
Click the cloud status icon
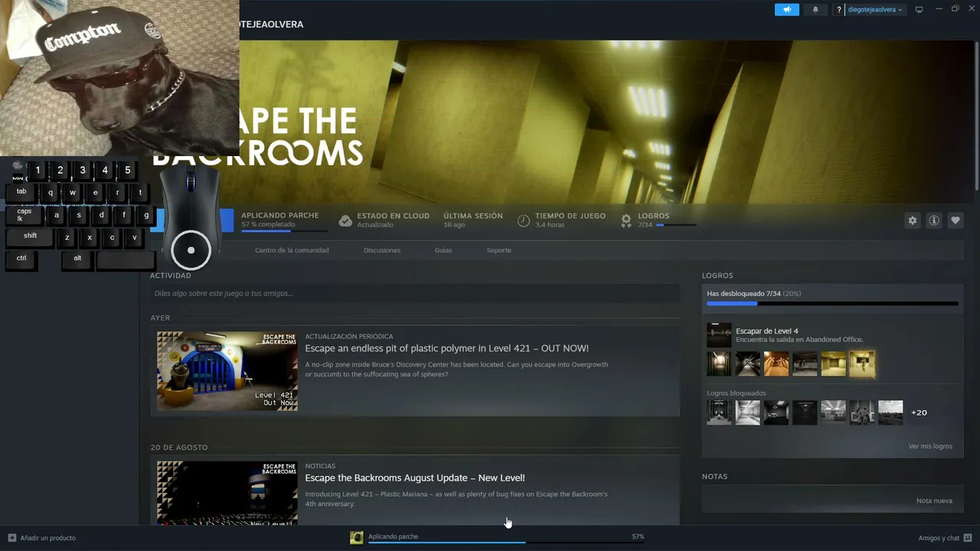point(345,220)
